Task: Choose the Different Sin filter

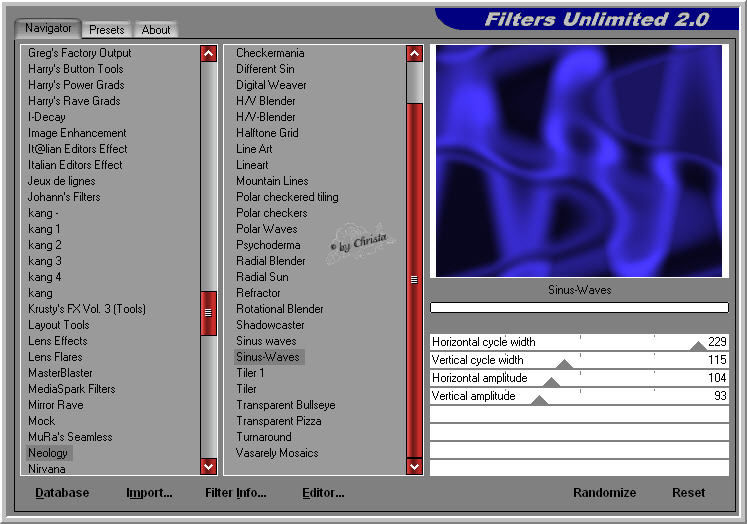Action: coord(265,69)
